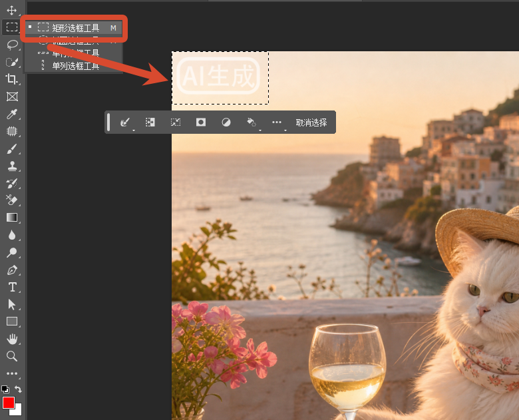Click the contextual task bar drag handle
The image size is (519, 420).
(108, 122)
